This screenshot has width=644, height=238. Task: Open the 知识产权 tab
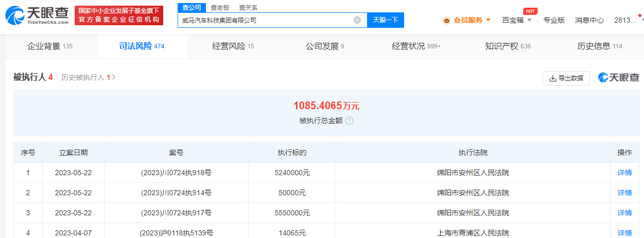click(508, 46)
